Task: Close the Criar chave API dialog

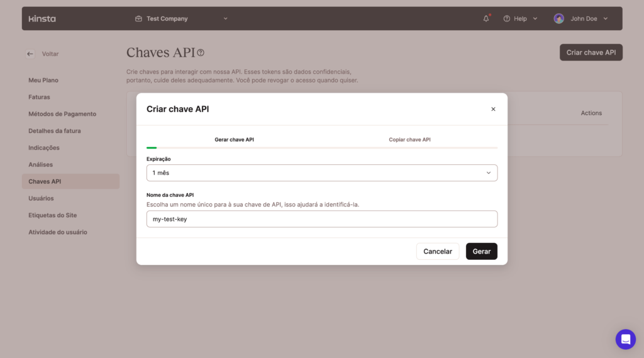Action: pos(493,109)
